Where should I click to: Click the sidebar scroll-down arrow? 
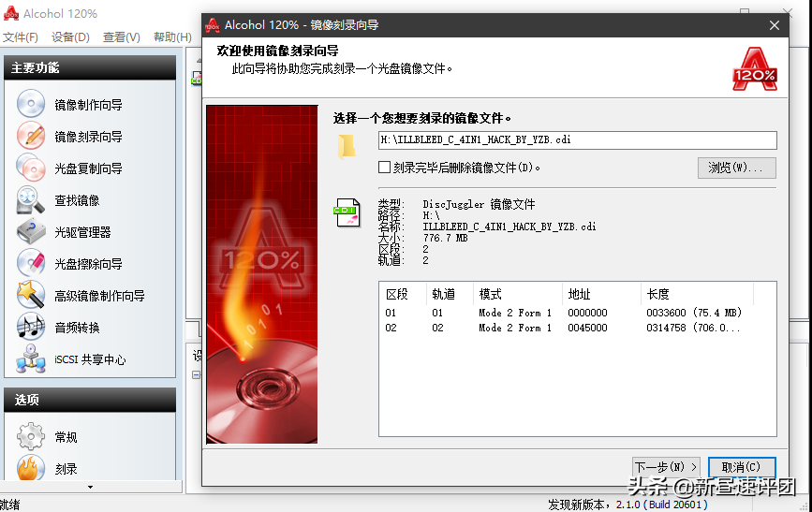[x=90, y=487]
